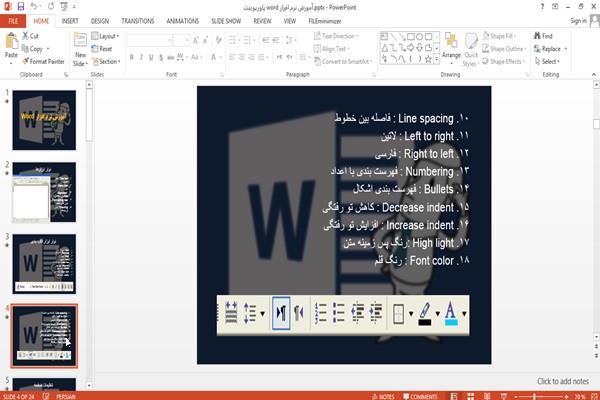Activate the Format Painter
Screen dimensions: 600x400
(x=44, y=61)
